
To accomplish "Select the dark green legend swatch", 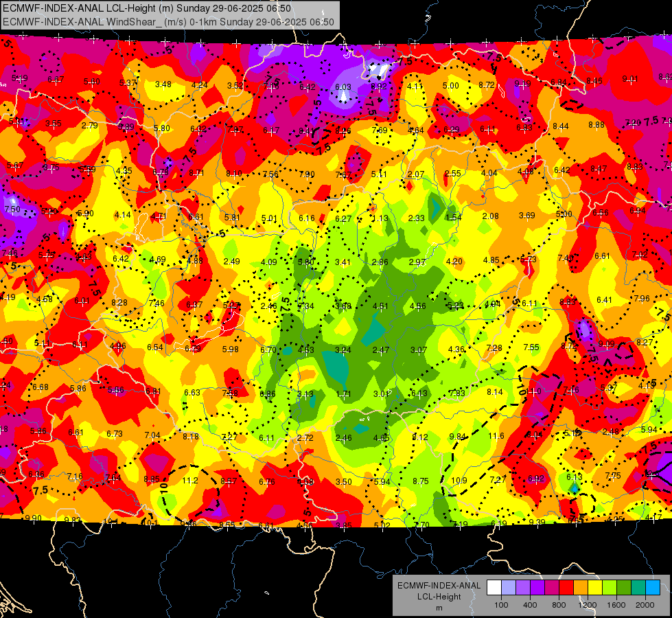I will click(x=624, y=588).
